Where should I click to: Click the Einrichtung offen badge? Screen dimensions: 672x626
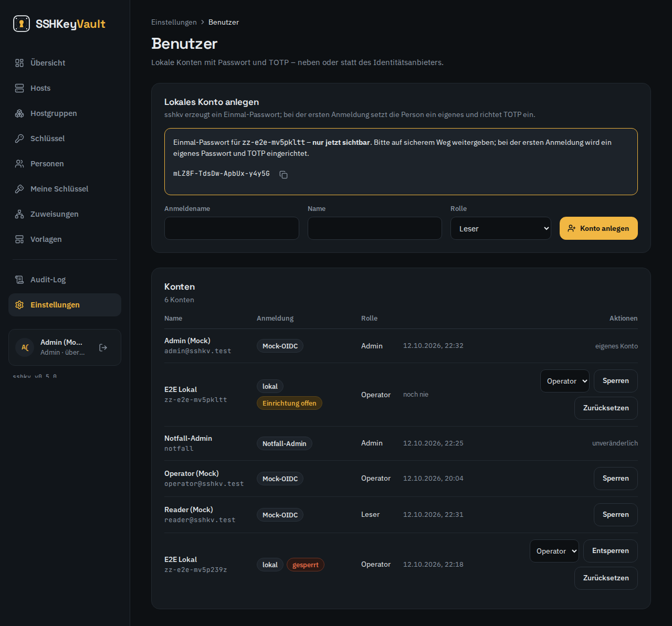(x=289, y=403)
